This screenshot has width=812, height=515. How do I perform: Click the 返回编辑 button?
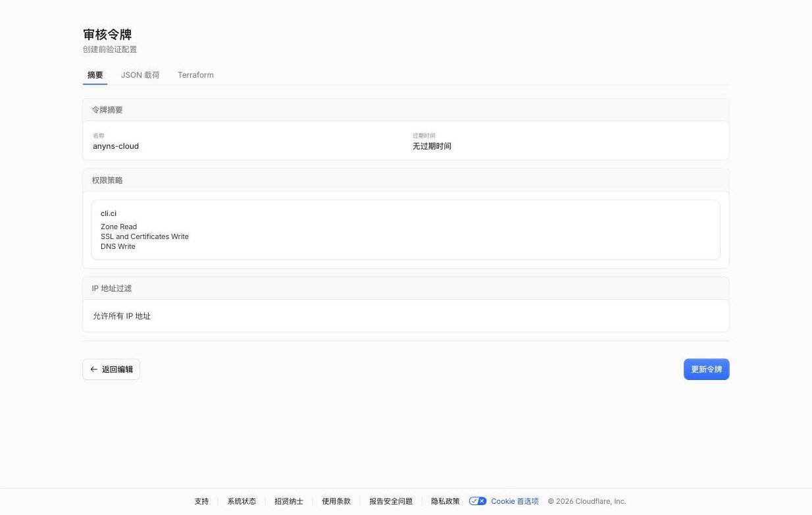point(111,369)
